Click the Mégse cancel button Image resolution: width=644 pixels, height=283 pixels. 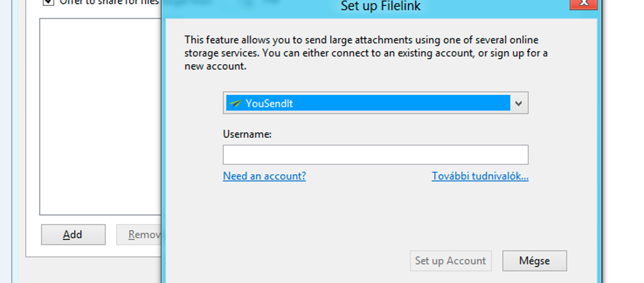click(x=535, y=261)
